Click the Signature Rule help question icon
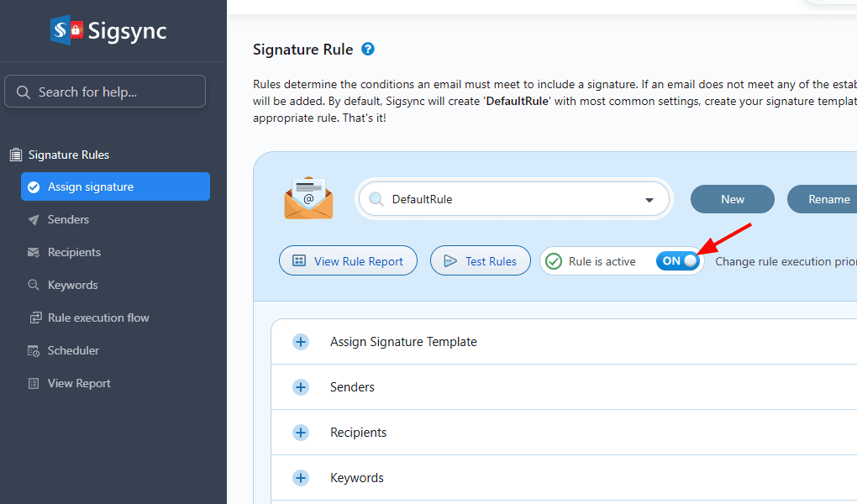Viewport: 857px width, 504px height. click(x=368, y=50)
